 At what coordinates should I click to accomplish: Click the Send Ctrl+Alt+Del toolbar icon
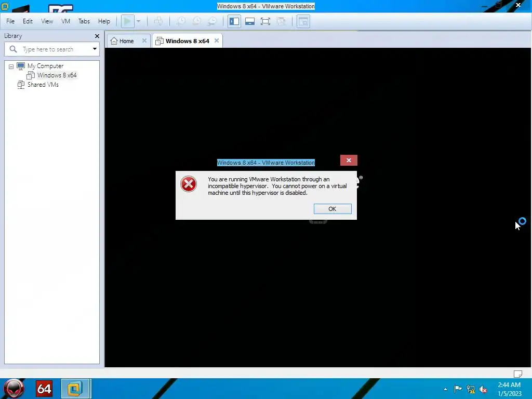[158, 21]
